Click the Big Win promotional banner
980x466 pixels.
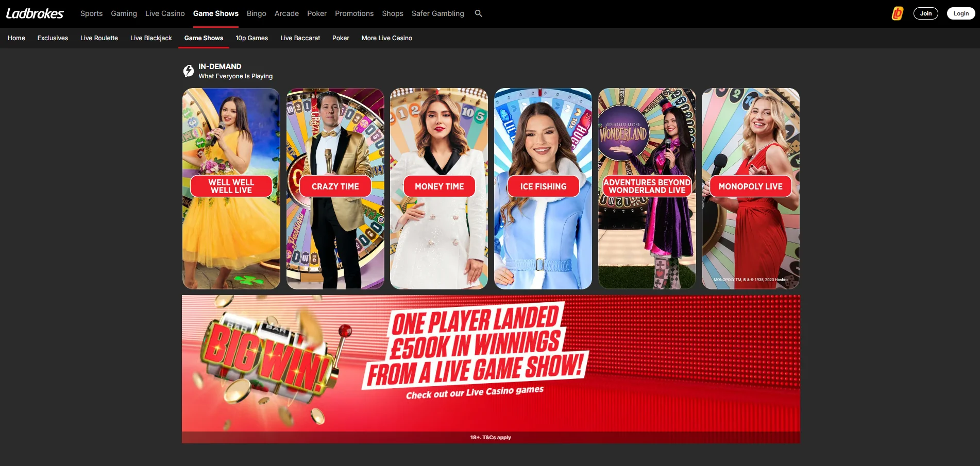click(491, 369)
